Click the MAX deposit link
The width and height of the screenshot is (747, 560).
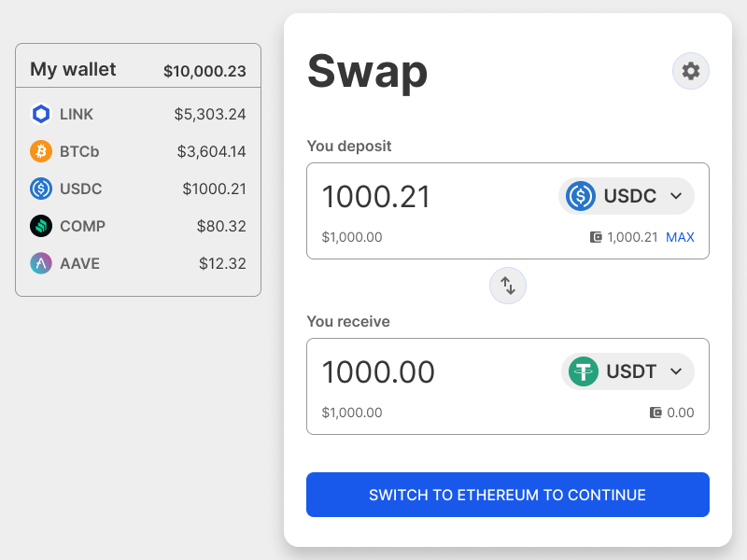click(x=680, y=237)
